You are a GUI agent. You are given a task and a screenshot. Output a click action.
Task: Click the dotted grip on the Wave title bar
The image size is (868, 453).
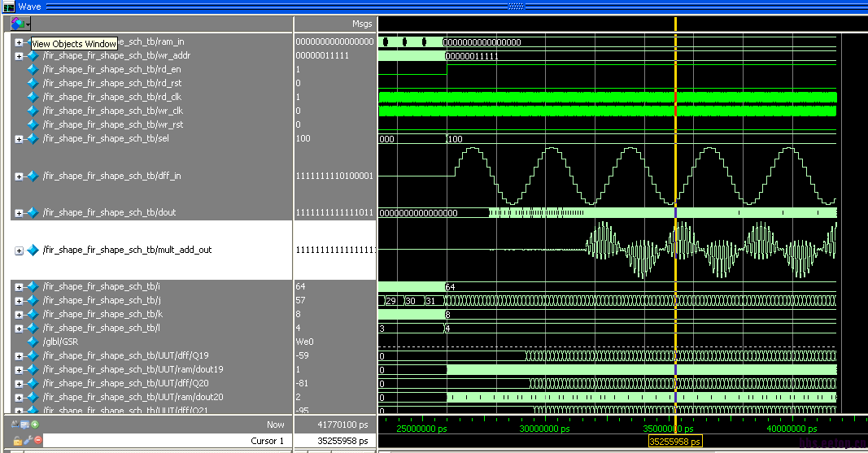[x=517, y=6]
